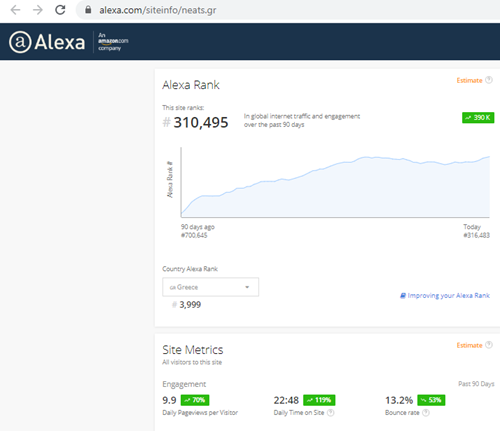
Task: Click the 'Daily Pageviews per Visitor' label
Action: (x=200, y=413)
